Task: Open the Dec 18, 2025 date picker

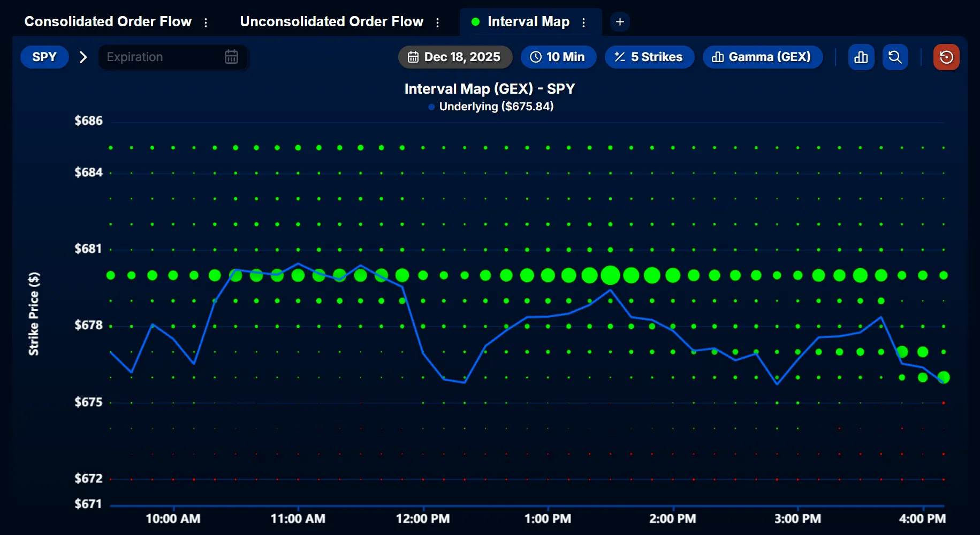Action: (455, 56)
